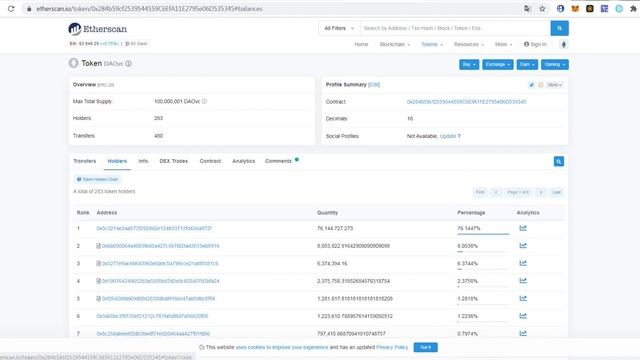Viewport: 640px width, 360px height.
Task: Open the analytics chart icon for rank 1
Action: tap(523, 228)
